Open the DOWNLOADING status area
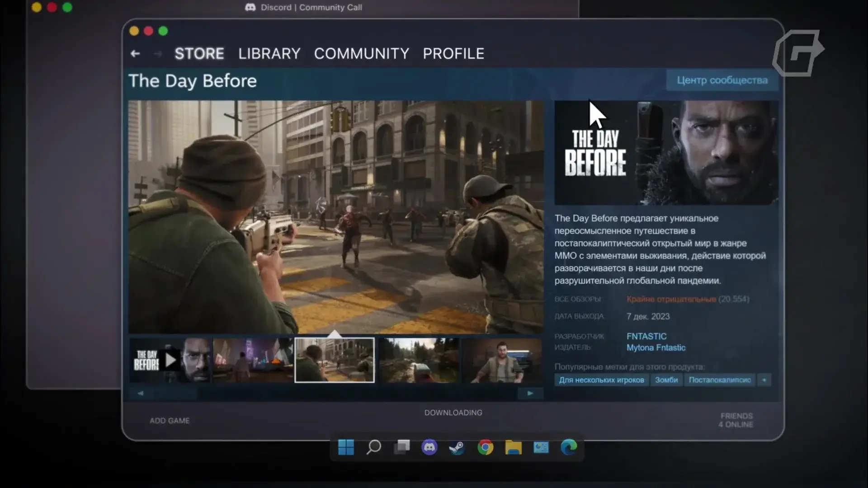The width and height of the screenshot is (868, 488). pyautogui.click(x=453, y=413)
